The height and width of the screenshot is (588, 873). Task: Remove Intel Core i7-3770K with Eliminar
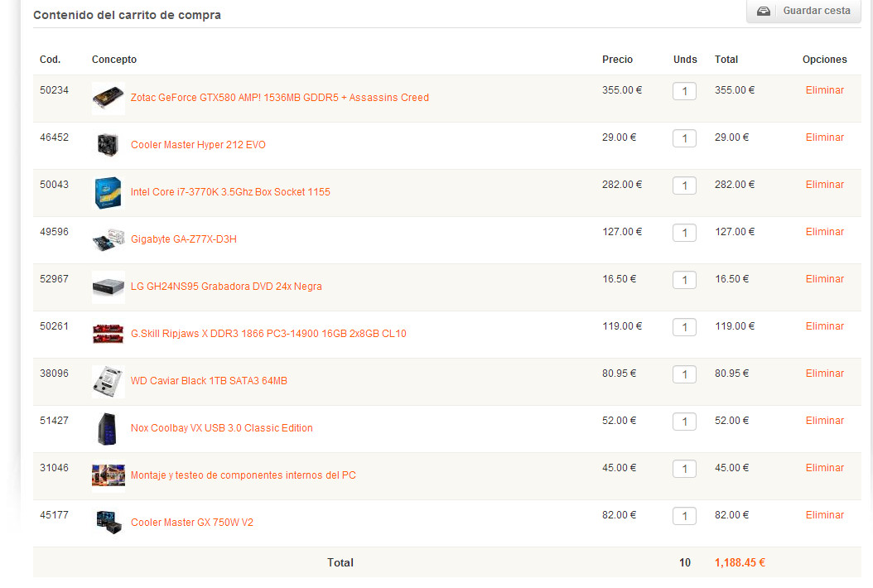825,185
